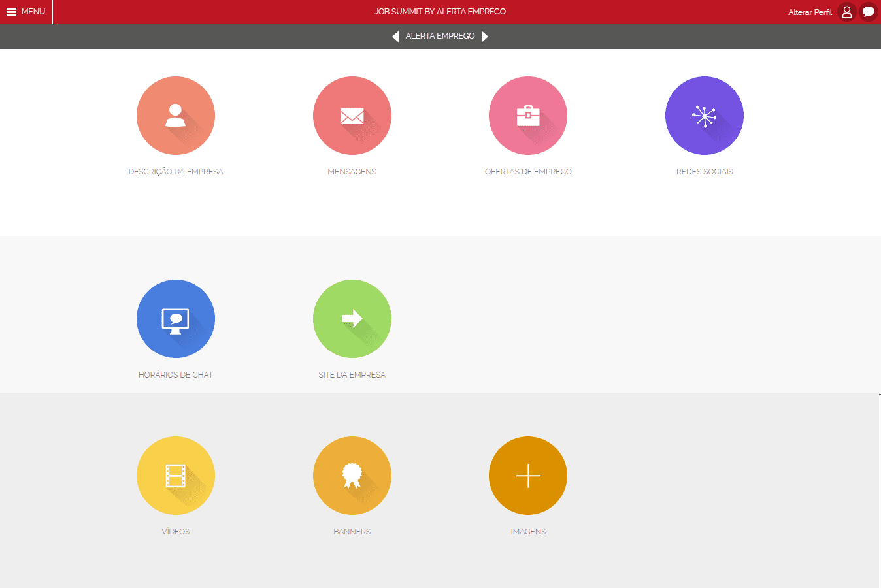This screenshot has height=588, width=881.
Task: Go to next company with right arrow
Action: [x=485, y=37]
